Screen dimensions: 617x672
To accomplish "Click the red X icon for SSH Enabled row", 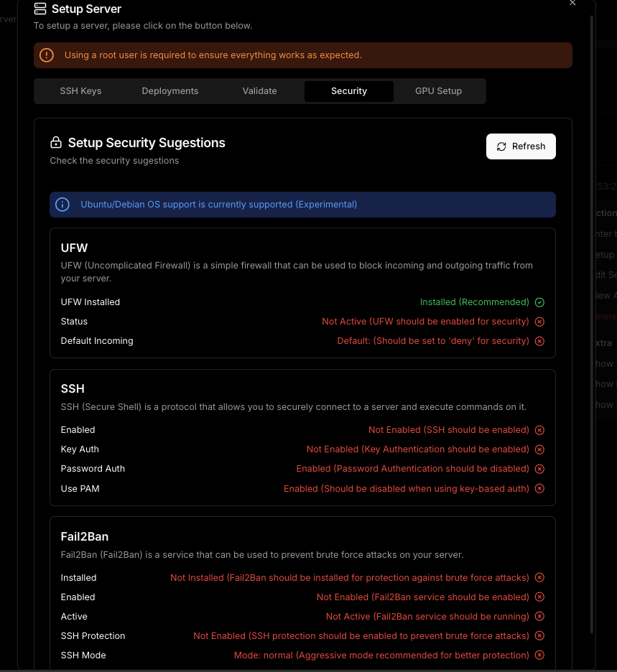I will pyautogui.click(x=539, y=430).
